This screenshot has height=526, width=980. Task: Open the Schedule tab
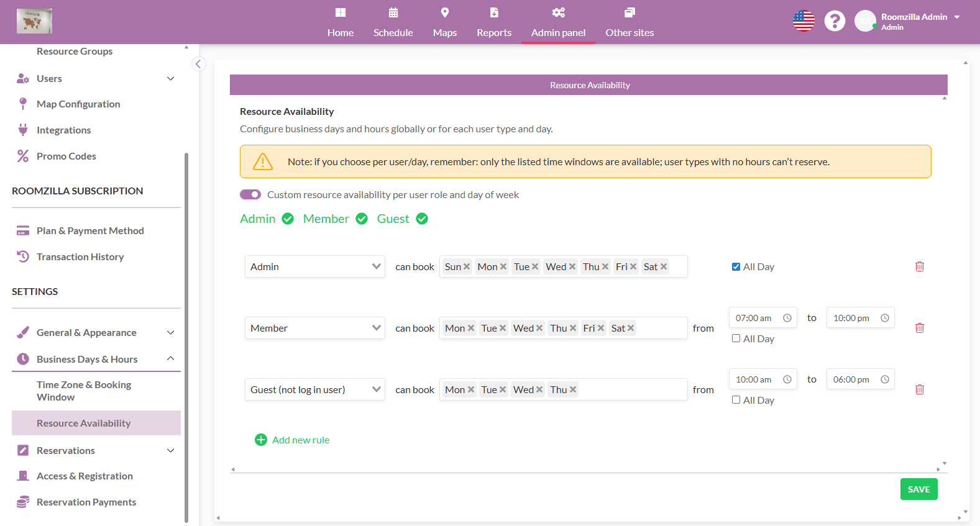pyautogui.click(x=393, y=22)
